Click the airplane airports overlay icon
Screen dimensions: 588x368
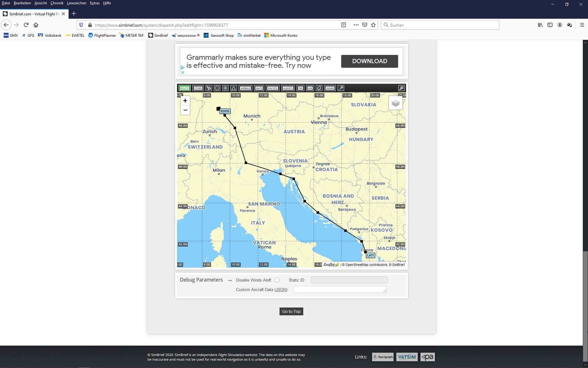[x=209, y=88]
